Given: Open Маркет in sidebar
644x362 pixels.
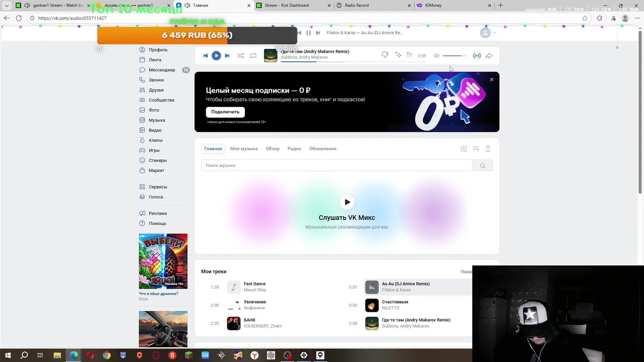Looking at the screenshot, I should [x=156, y=170].
